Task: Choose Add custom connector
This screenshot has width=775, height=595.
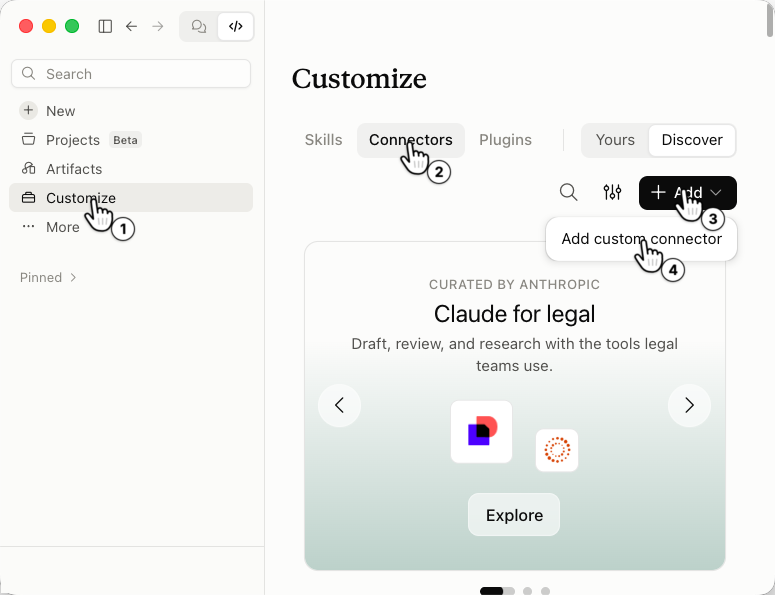Action: [642, 239]
